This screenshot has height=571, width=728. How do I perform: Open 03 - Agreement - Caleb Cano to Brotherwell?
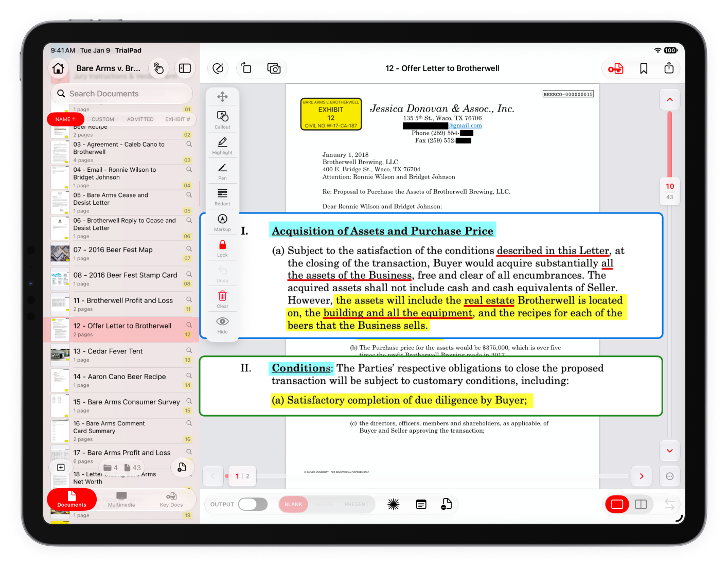[121, 152]
